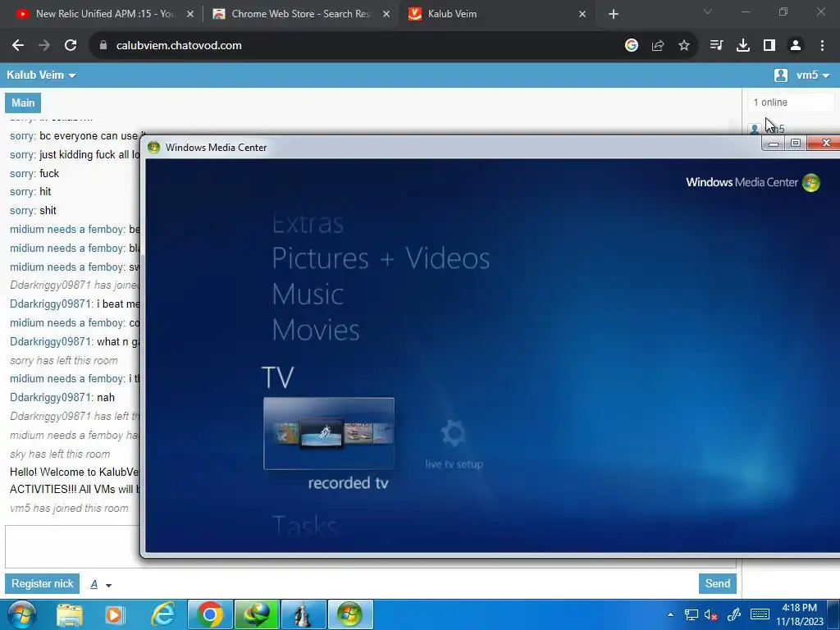The height and width of the screenshot is (630, 840).
Task: Click the Send button
Action: point(717,583)
